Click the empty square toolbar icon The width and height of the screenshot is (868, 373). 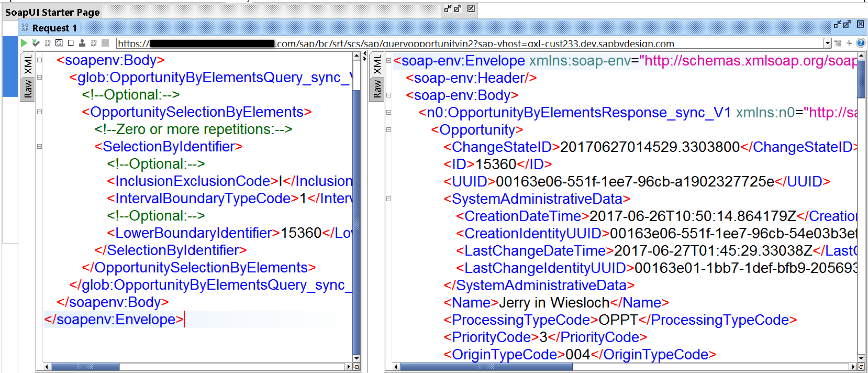[x=71, y=43]
